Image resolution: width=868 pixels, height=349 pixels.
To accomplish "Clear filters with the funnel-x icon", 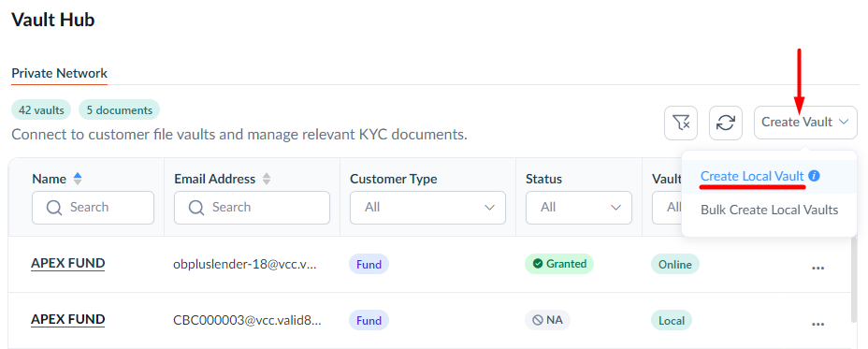I will point(680,123).
